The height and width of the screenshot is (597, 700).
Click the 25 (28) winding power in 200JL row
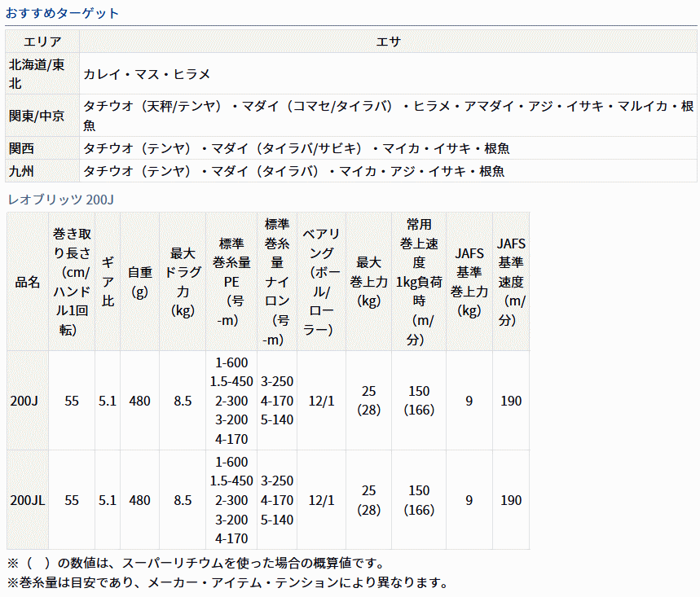pos(369,500)
